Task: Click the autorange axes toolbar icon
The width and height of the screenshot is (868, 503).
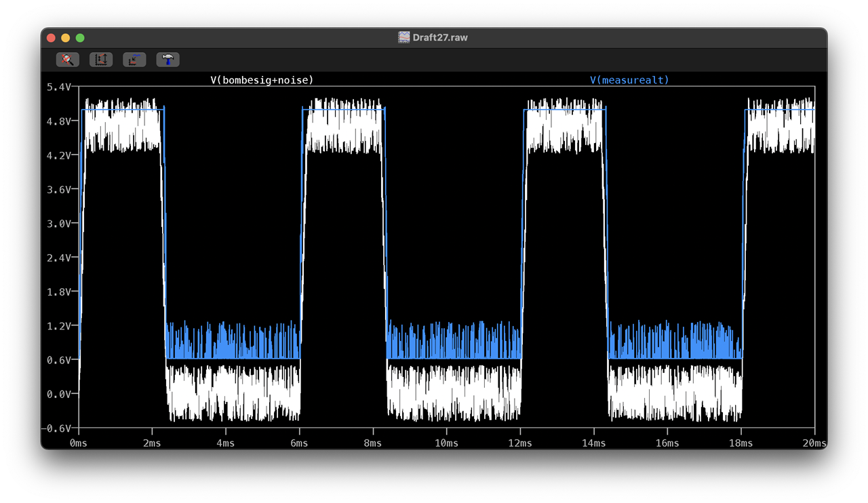Action: 101,60
